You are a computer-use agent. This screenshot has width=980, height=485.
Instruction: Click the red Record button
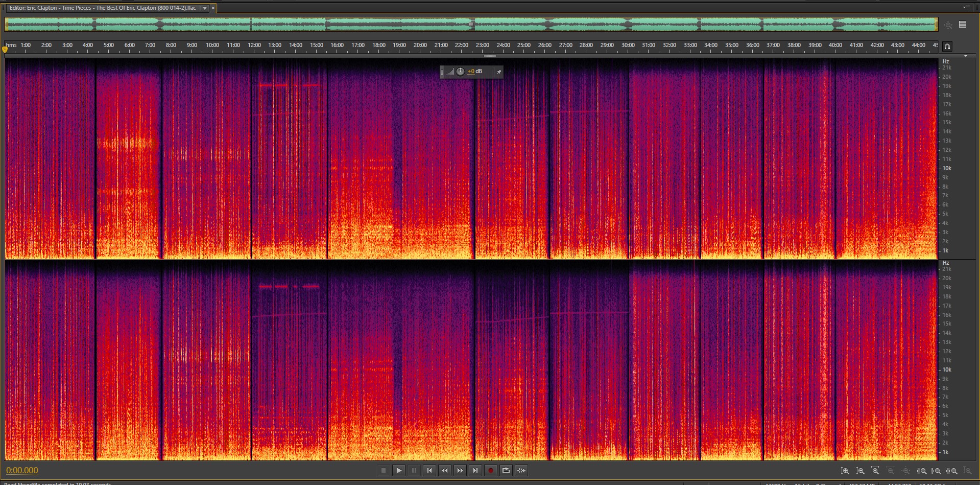490,471
